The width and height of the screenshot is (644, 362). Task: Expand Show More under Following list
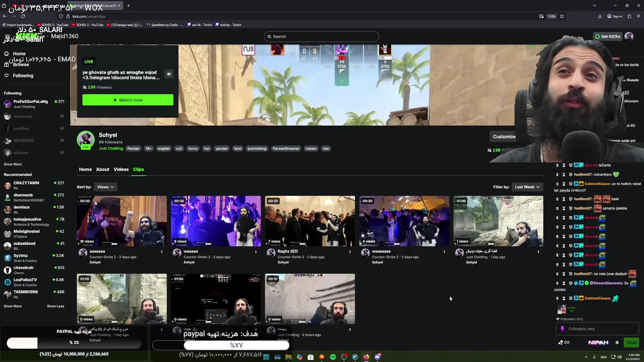click(13, 164)
